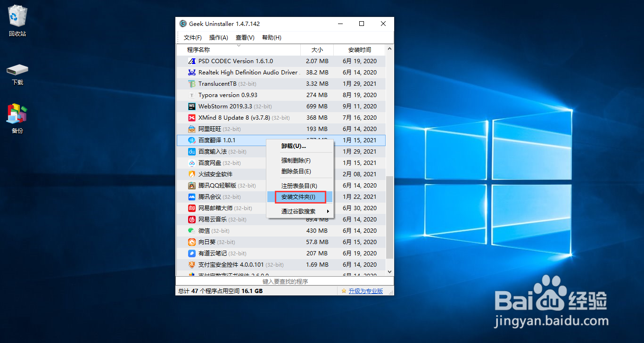
Task: Click the 9月 11, 2020 date cell
Action: pos(359,106)
